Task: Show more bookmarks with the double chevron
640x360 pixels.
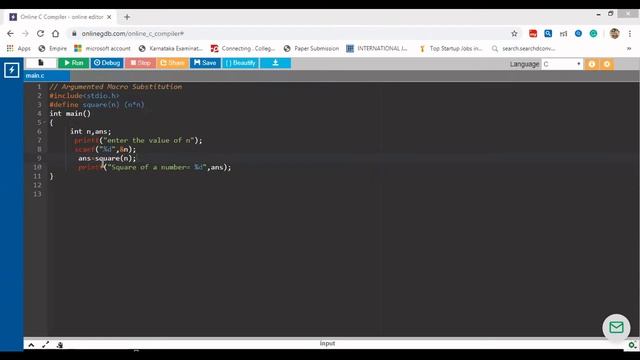Action: (629, 48)
